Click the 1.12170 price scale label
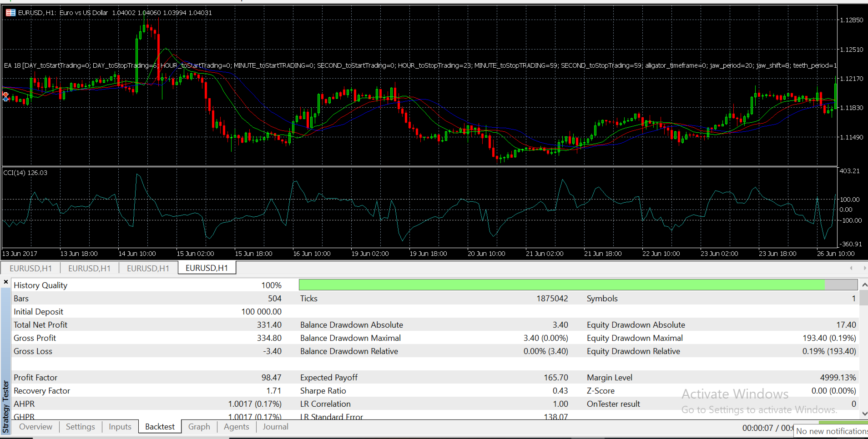 (x=851, y=79)
